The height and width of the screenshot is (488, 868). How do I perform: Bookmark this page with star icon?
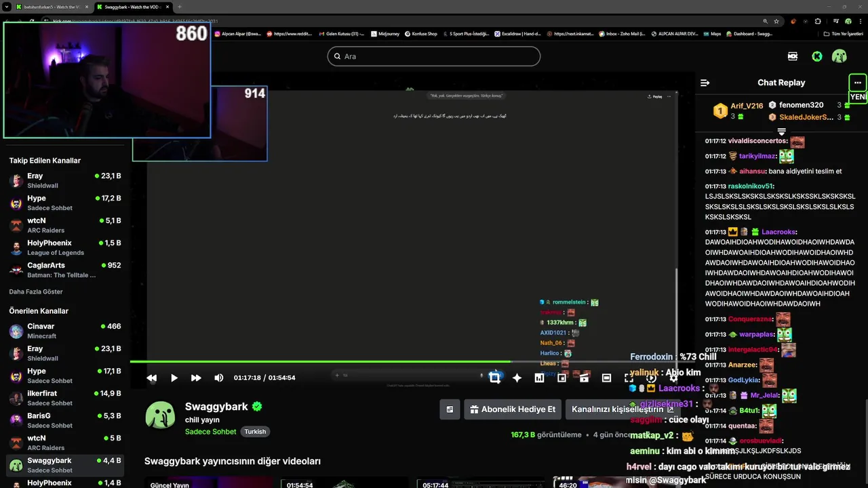point(776,21)
